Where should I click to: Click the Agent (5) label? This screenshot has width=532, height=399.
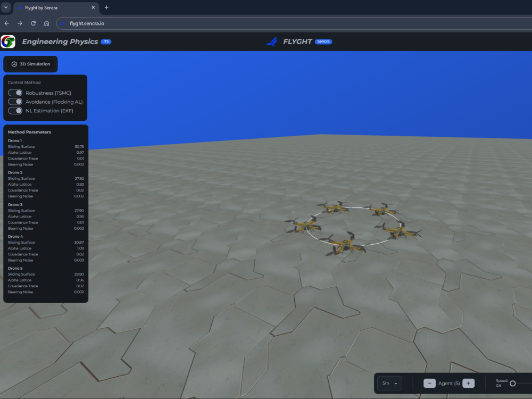[x=449, y=383]
